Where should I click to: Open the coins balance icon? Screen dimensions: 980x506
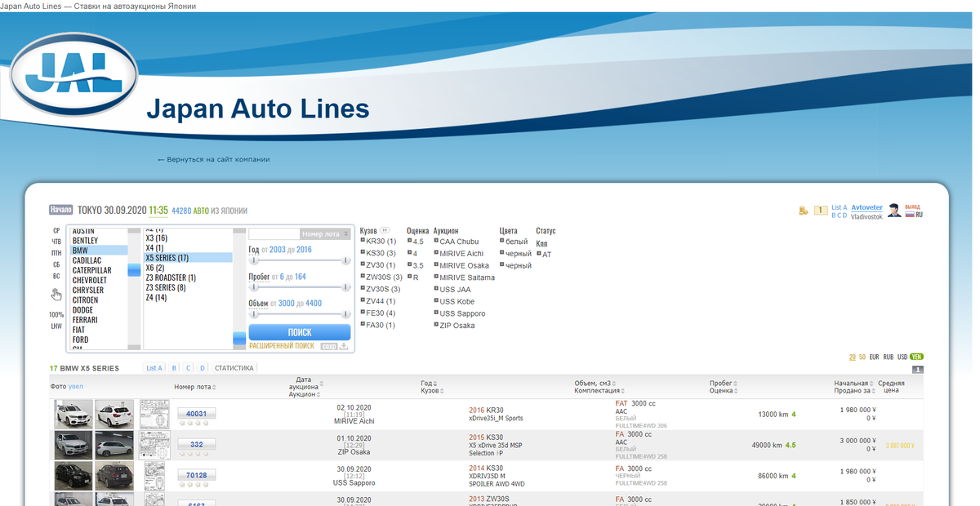(804, 211)
